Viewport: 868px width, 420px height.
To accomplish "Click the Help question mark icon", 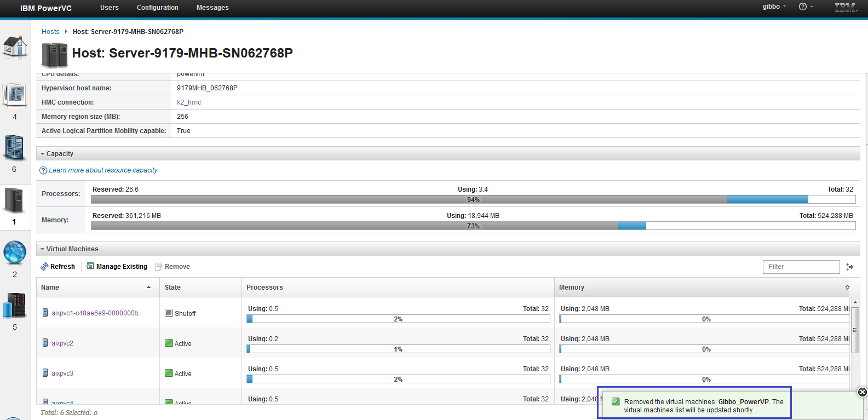I will 803,7.
